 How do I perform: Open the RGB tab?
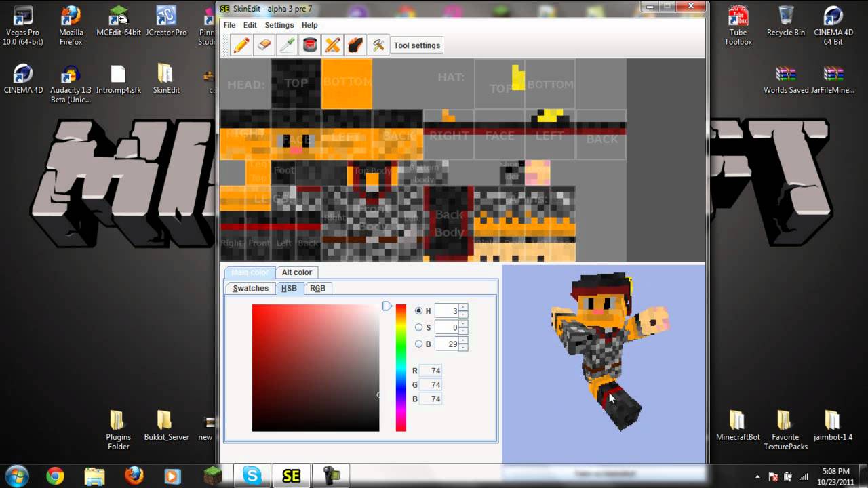(317, 288)
